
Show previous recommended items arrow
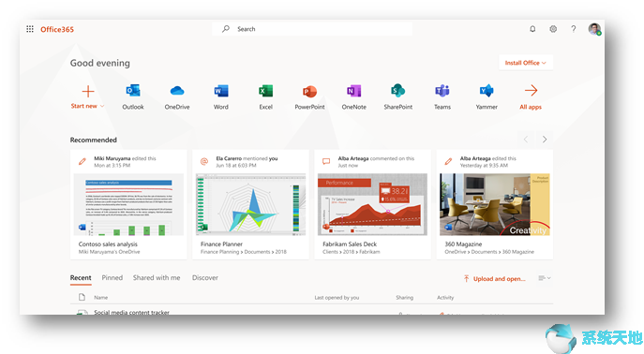click(526, 140)
